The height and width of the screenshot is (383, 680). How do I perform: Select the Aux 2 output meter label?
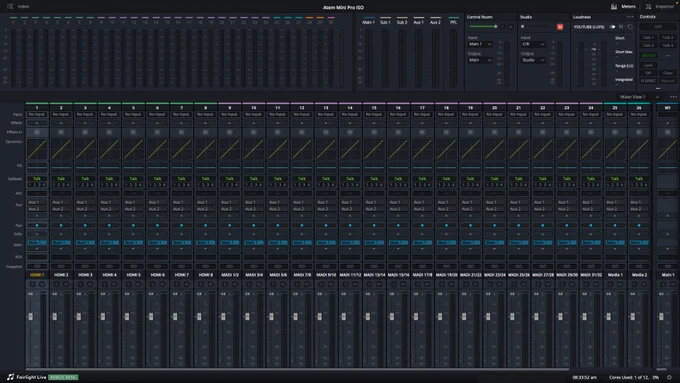tap(435, 22)
